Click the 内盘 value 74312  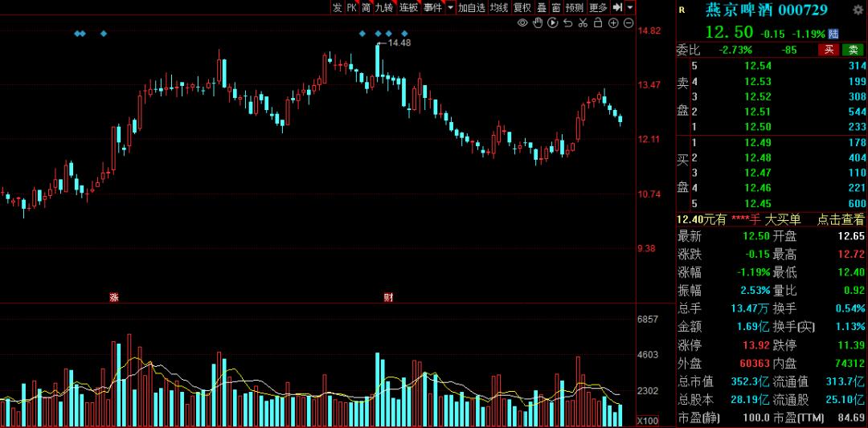tap(850, 363)
